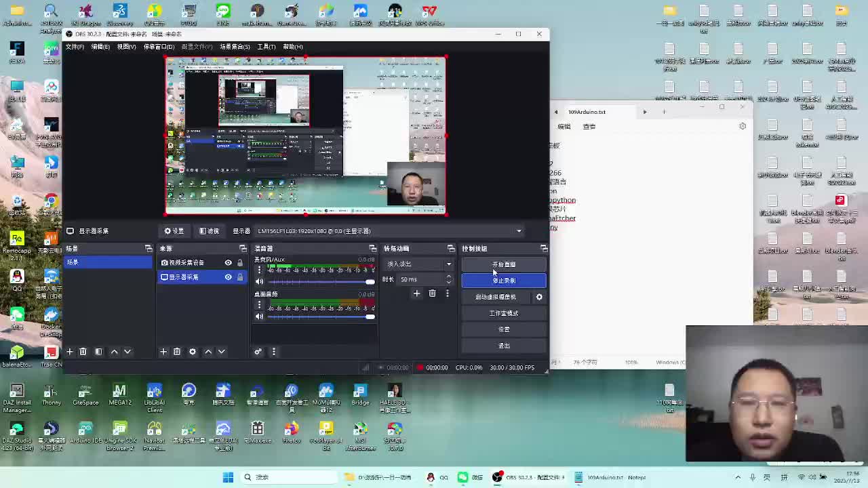Remove the selected scene with the trash icon
This screenshot has width=868, height=488.
pos(83,352)
